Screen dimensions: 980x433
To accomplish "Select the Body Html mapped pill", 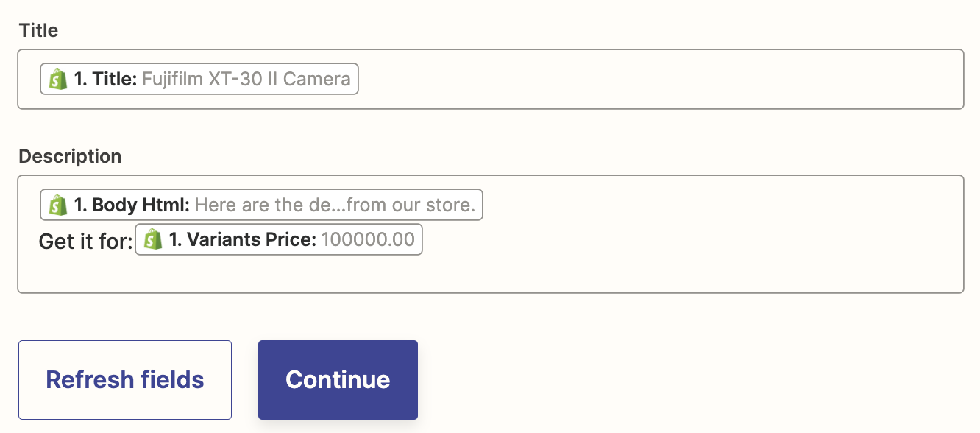I will 261,205.
